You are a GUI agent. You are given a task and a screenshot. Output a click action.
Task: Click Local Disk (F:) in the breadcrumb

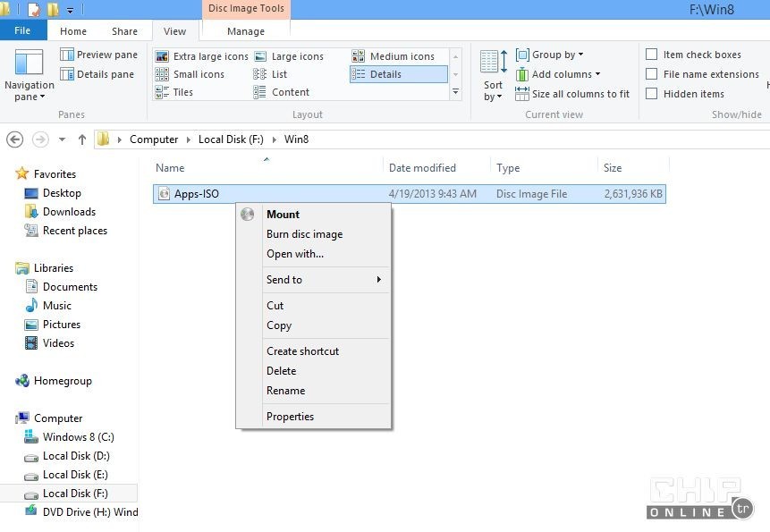pos(231,139)
